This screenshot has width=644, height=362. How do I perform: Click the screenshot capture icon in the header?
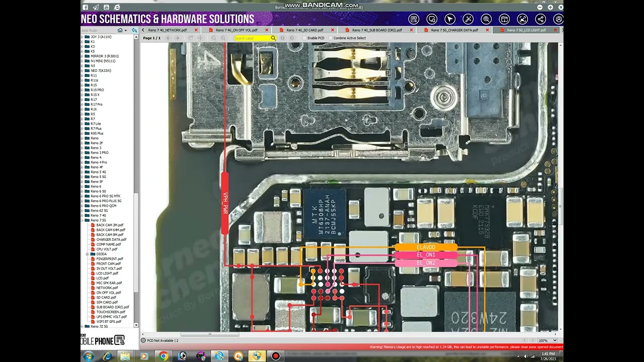[x=522, y=19]
